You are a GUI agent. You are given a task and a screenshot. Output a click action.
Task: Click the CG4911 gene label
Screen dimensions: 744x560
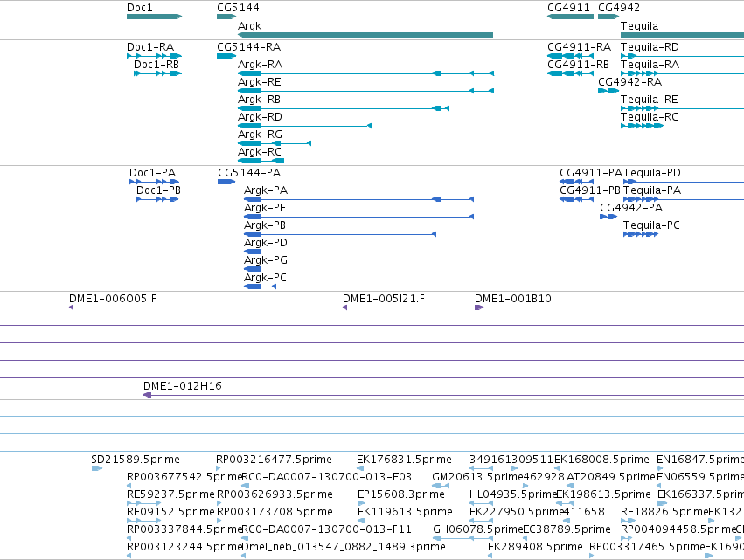(568, 8)
